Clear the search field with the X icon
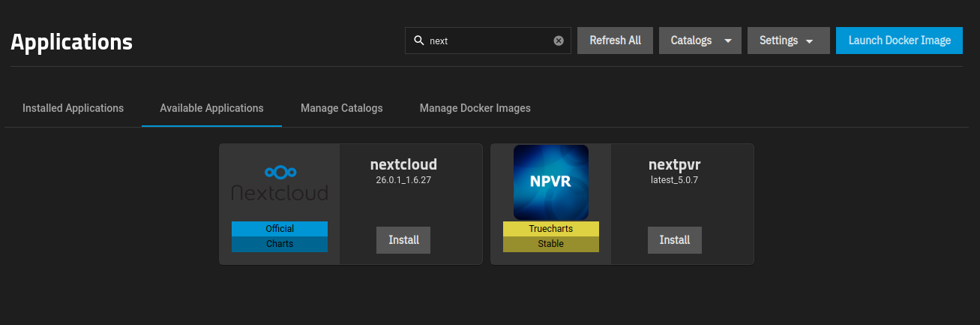The width and height of the screenshot is (980, 325). (559, 41)
